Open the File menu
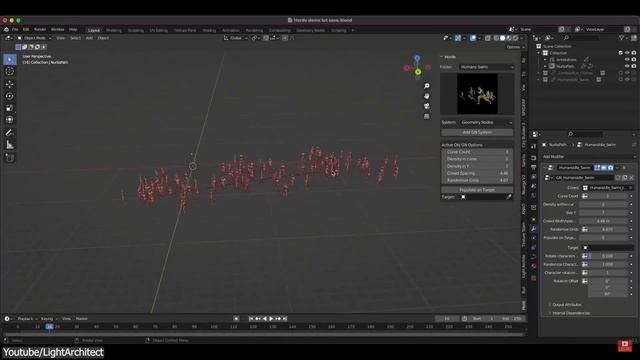The height and width of the screenshot is (360, 640). 15,29
